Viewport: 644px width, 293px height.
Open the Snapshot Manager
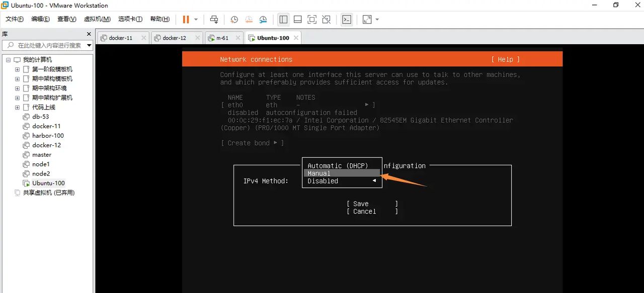pos(263,19)
